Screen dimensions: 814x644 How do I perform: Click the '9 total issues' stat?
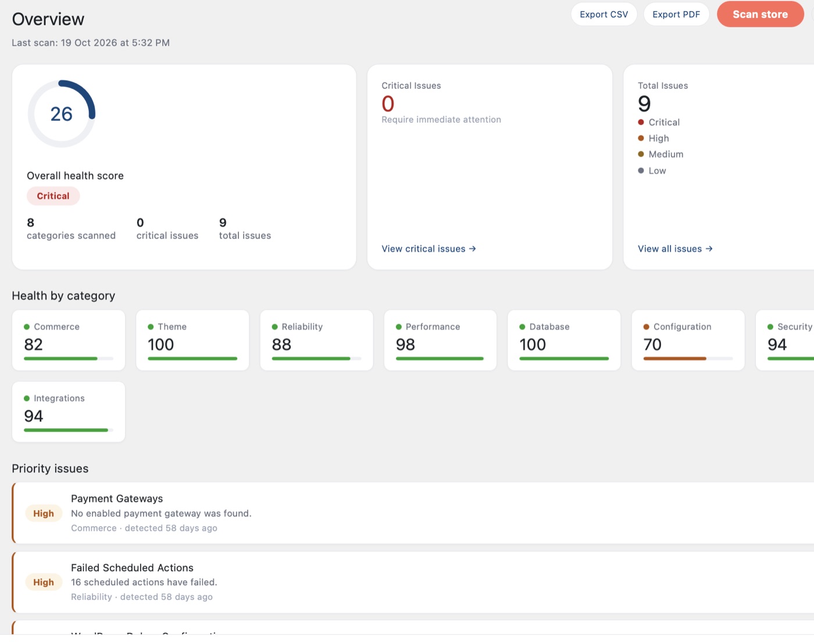coord(245,229)
